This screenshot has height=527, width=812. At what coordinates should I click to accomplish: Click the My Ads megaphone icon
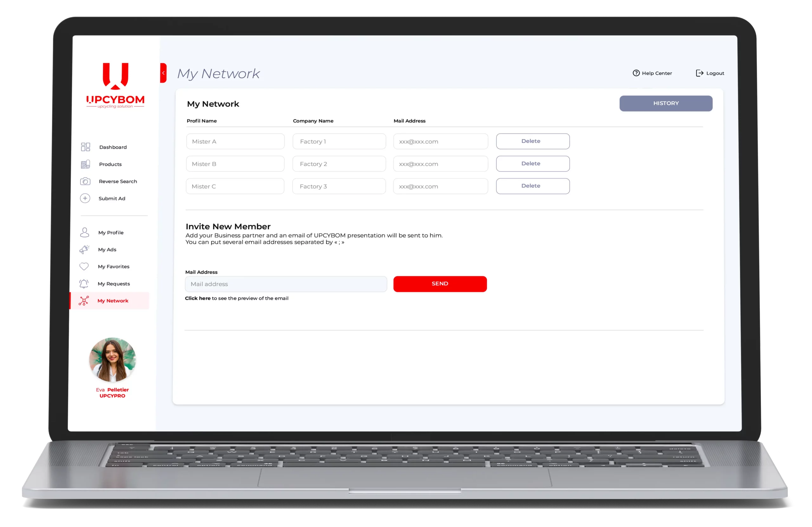[x=84, y=249]
